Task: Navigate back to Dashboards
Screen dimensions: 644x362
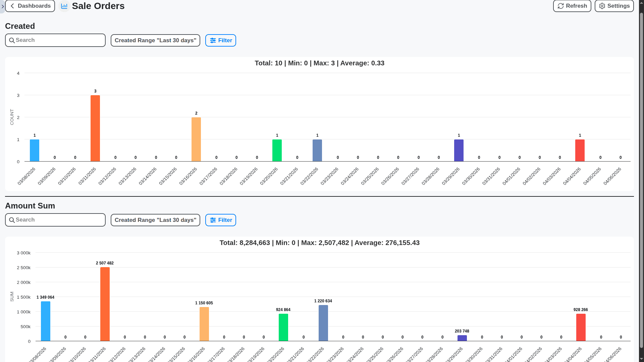Action: [x=30, y=6]
